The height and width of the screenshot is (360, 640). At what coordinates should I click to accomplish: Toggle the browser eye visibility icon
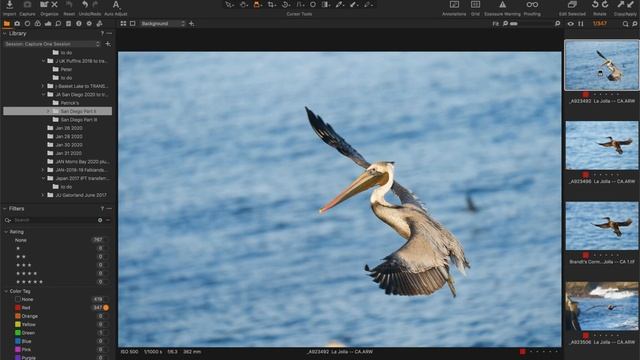click(x=571, y=24)
